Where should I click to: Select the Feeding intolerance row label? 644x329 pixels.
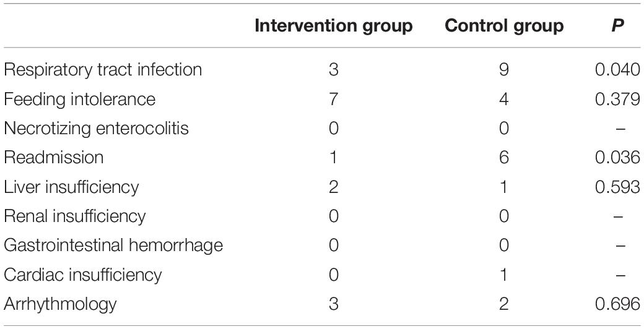80,100
